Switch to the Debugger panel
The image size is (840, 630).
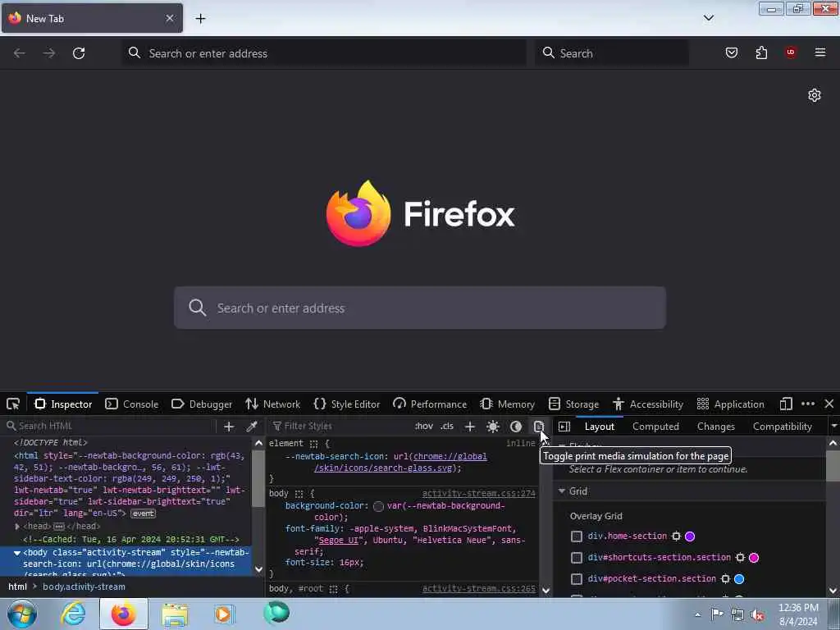coord(202,404)
